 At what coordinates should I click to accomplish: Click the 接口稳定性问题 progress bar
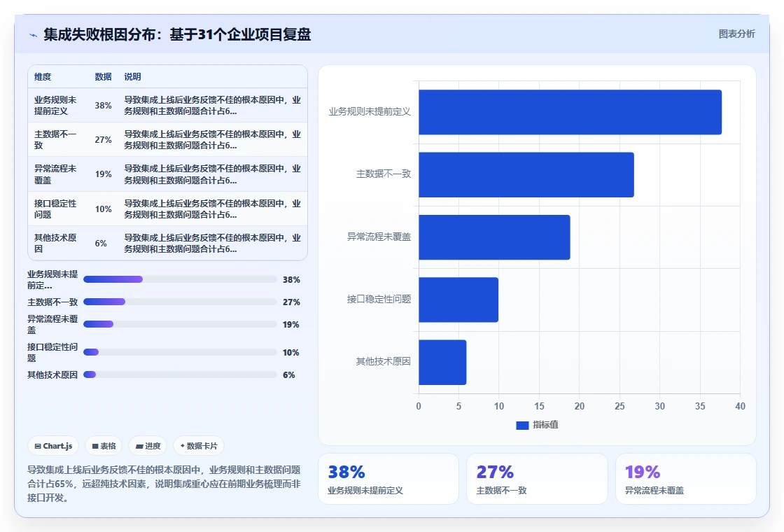[x=180, y=353]
